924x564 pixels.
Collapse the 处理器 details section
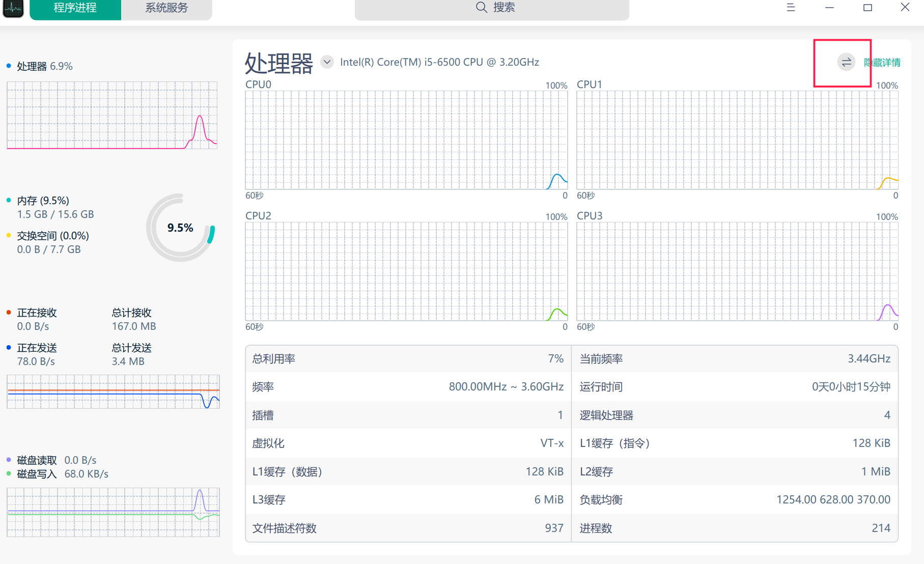(882, 62)
